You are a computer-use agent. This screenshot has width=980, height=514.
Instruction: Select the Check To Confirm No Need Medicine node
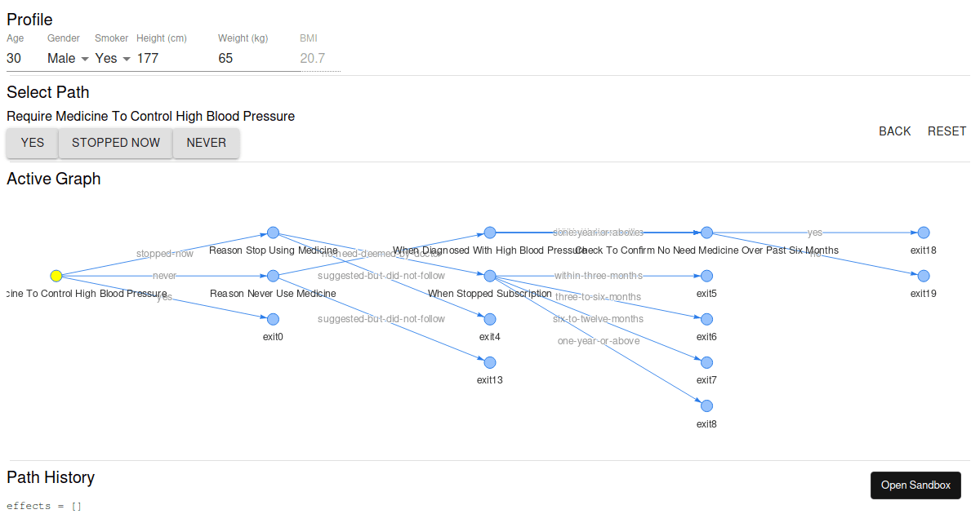click(x=706, y=233)
